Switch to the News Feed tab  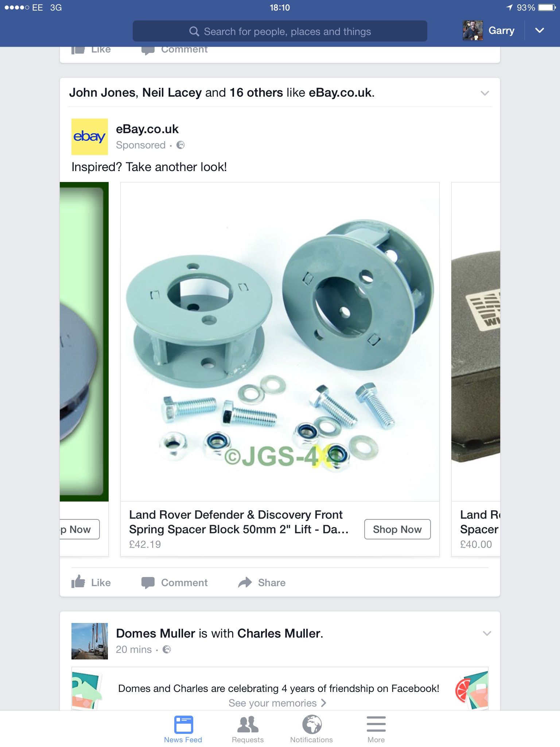(183, 729)
